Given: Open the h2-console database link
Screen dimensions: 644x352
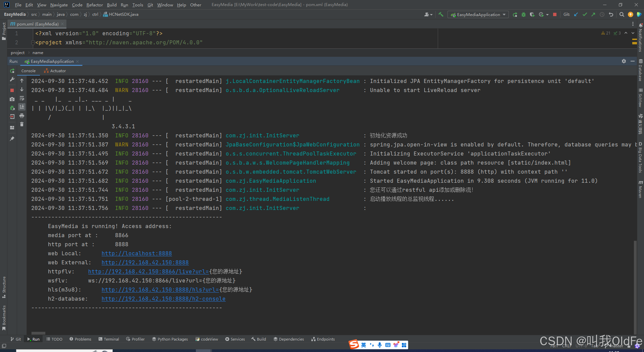Looking at the screenshot, I should 163,299.
